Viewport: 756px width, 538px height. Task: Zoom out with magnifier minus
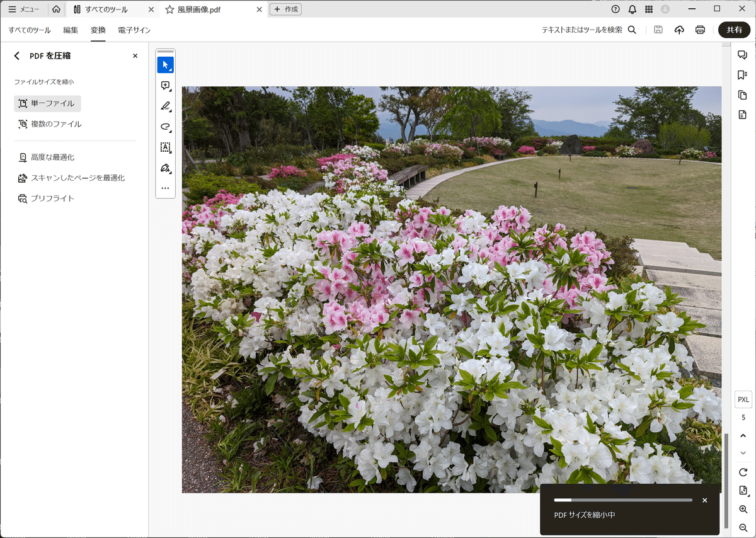click(743, 527)
